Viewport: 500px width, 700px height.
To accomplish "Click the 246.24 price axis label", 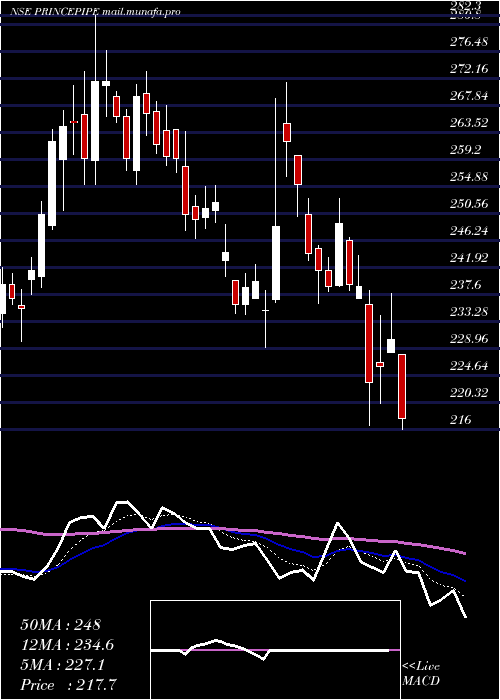I will tap(468, 230).
